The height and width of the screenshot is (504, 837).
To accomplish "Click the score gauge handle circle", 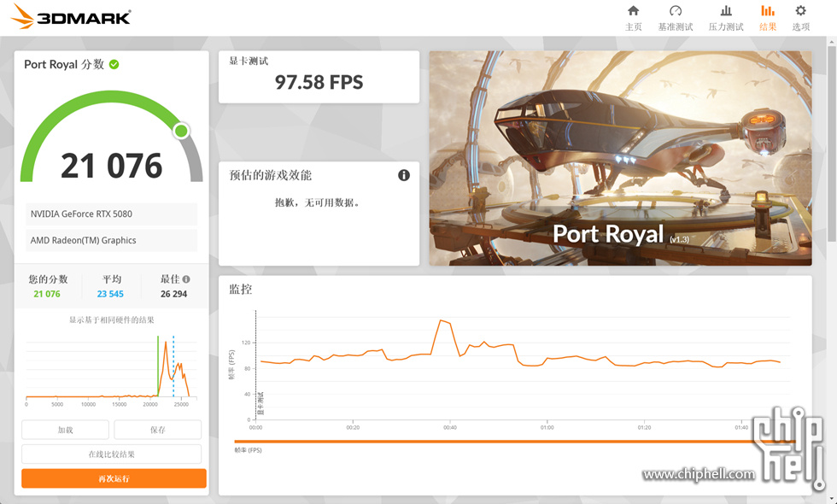I will (181, 131).
